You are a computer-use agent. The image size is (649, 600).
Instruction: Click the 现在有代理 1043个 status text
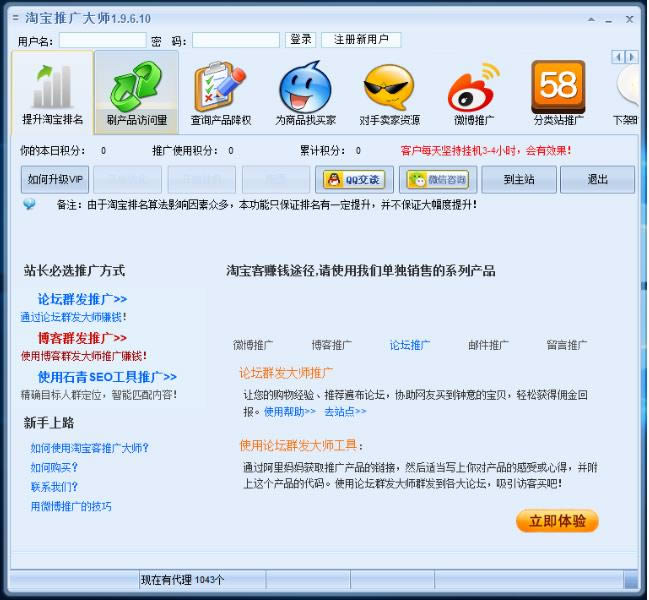(182, 580)
